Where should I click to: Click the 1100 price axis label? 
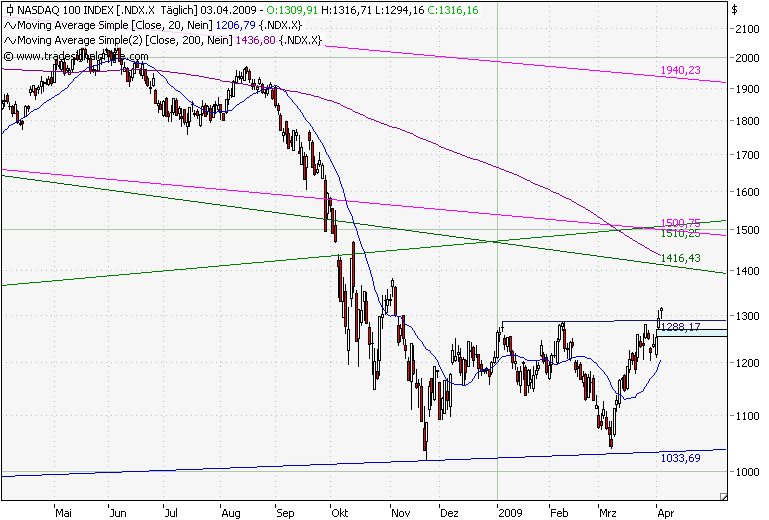747,416
